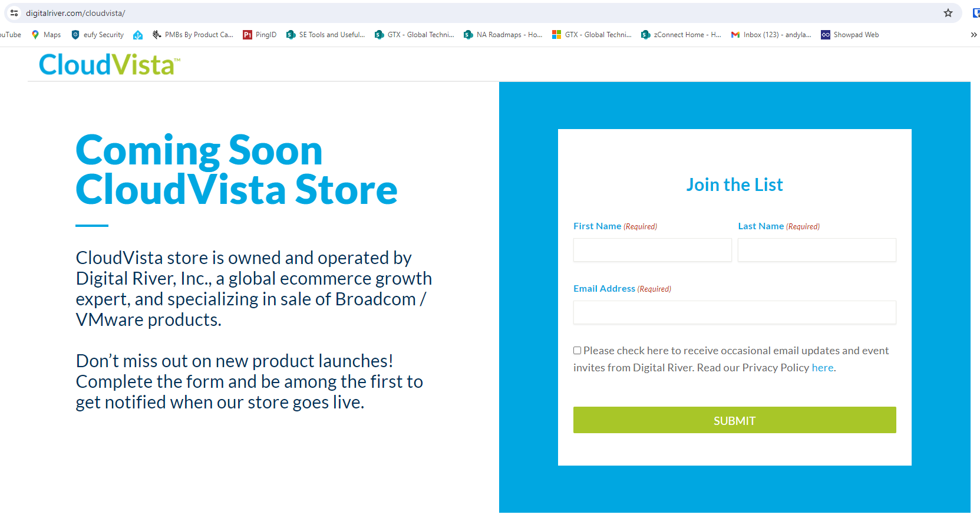Click the 'Join the List' form heading
This screenshot has width=980, height=521.
(735, 185)
